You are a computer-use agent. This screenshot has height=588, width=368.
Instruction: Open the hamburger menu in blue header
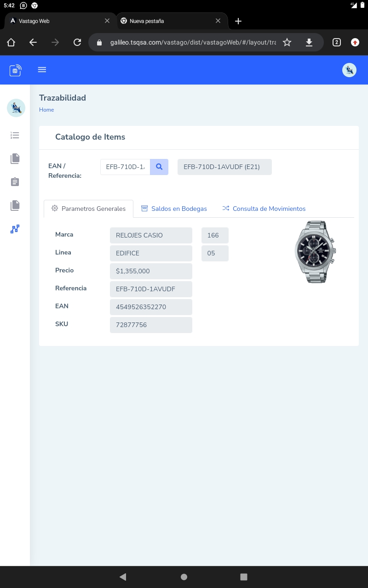42,70
